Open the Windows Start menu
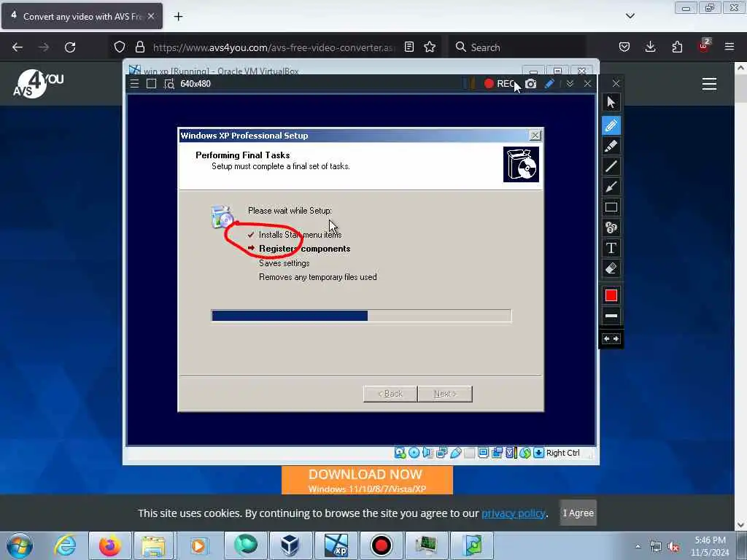Viewport: 747px width, 560px height. click(x=20, y=545)
